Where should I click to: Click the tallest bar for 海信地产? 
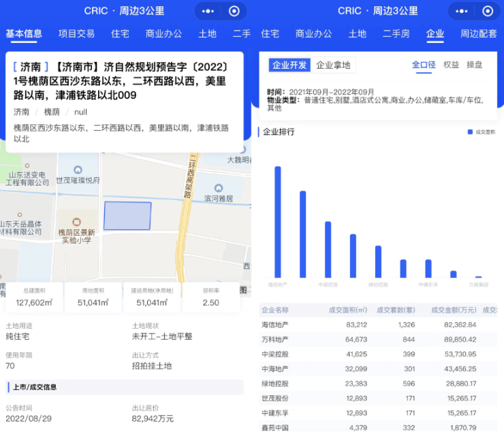[x=278, y=221]
